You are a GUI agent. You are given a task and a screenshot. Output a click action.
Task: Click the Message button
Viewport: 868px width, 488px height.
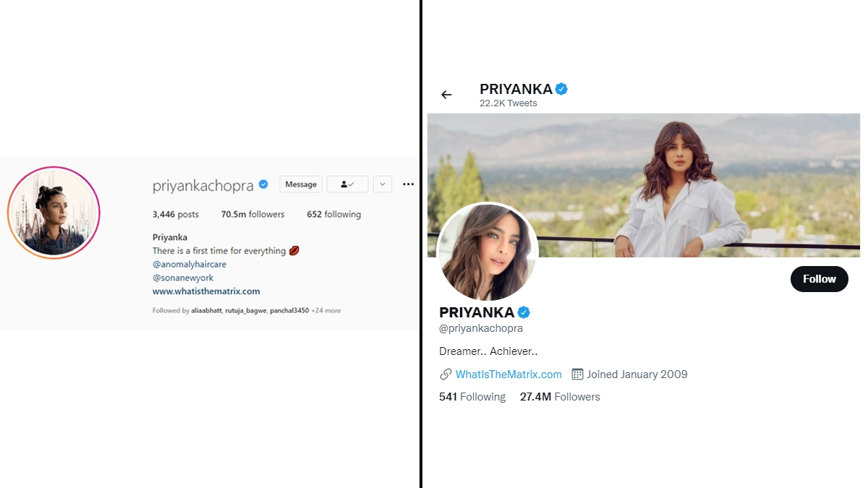(301, 184)
